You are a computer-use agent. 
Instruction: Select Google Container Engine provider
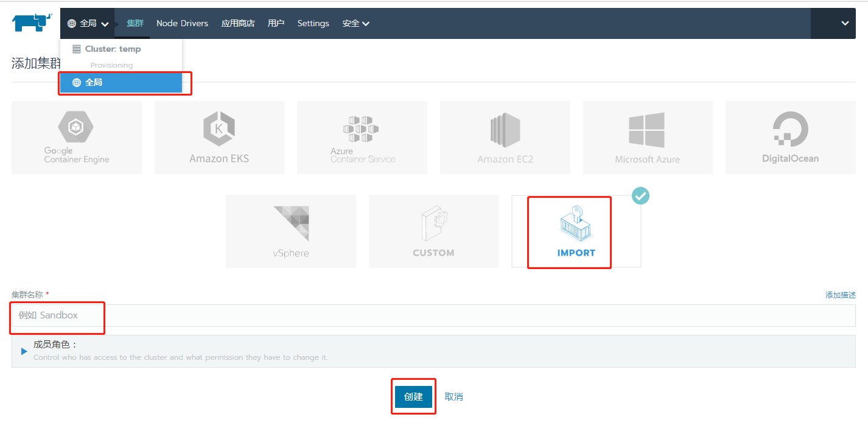(77, 138)
